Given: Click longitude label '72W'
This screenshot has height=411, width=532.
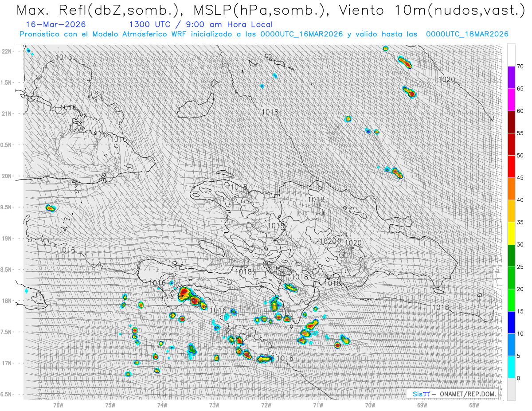Looking at the screenshot, I should tap(266, 405).
